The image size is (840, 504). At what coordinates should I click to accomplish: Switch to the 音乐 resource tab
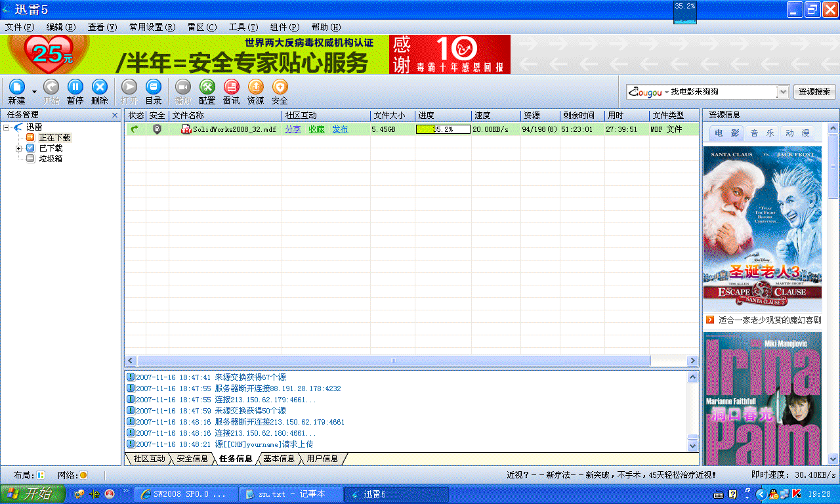click(x=763, y=133)
